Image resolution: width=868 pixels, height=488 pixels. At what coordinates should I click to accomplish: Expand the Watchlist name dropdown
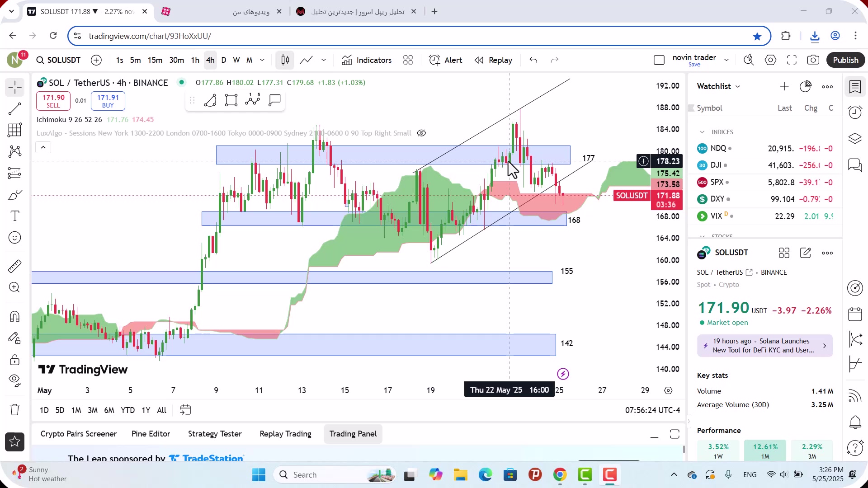tap(719, 86)
